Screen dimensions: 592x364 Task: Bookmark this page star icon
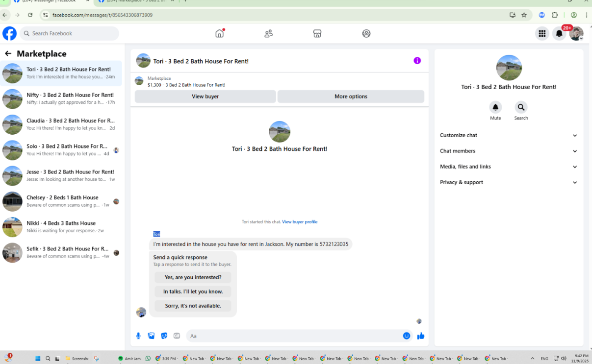tap(524, 15)
